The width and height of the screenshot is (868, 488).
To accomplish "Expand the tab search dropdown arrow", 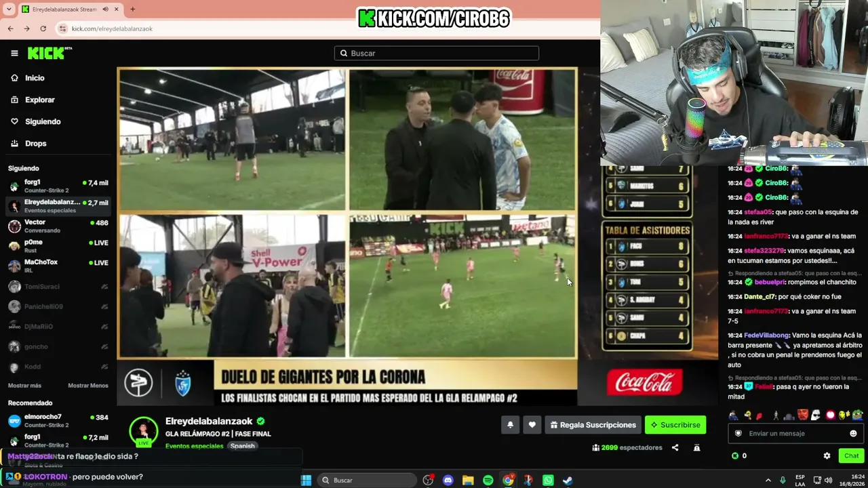I will pyautogui.click(x=9, y=9).
